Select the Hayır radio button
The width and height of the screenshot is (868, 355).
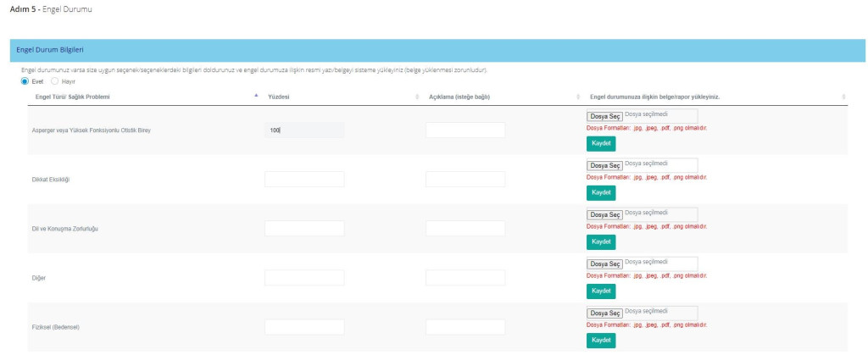pyautogui.click(x=55, y=81)
